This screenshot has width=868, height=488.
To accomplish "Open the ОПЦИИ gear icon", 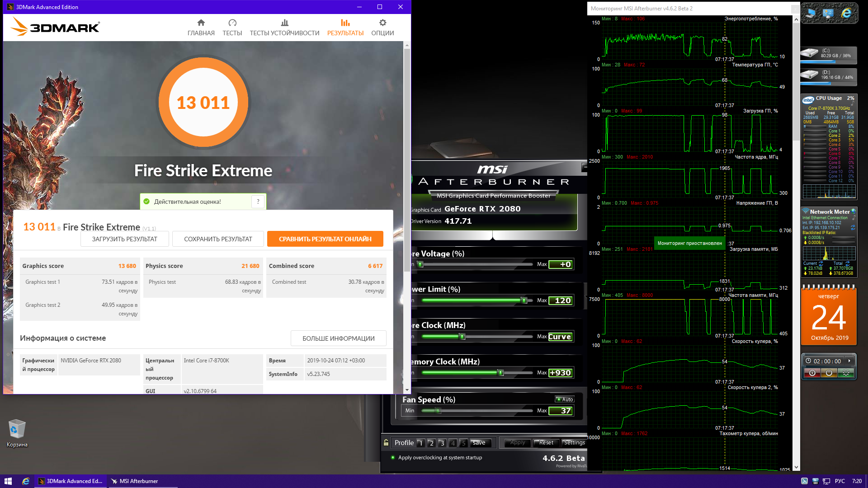I will tap(382, 23).
